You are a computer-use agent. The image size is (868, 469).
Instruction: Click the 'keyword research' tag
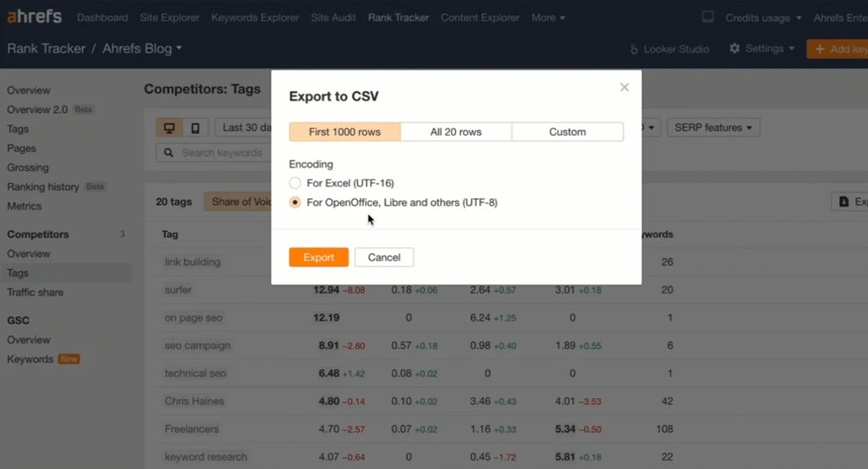coord(206,457)
